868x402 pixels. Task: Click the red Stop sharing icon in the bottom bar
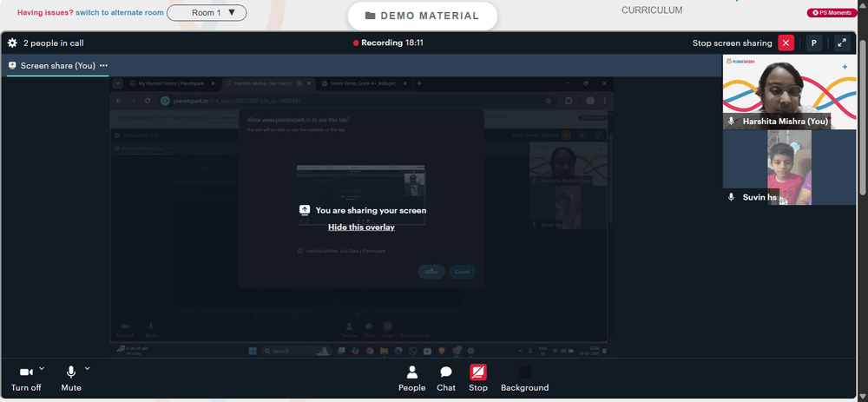tap(478, 372)
